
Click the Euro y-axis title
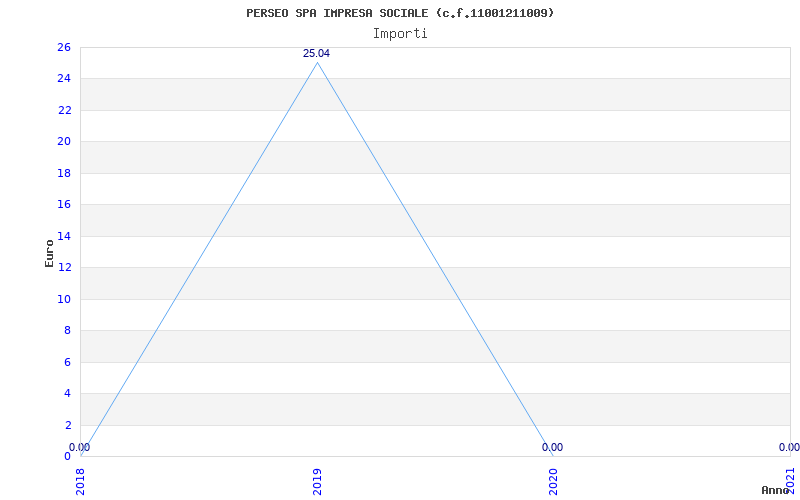click(x=49, y=254)
